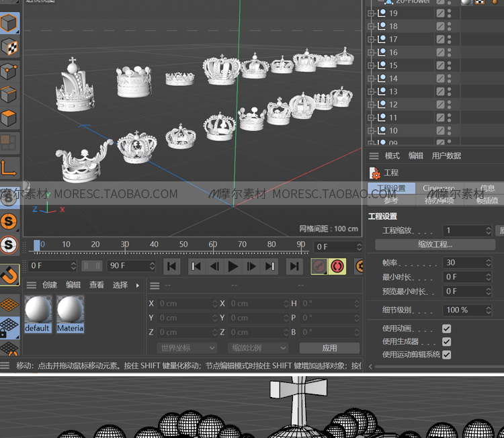Step back one frame
The image size is (504, 438).
[214, 266]
